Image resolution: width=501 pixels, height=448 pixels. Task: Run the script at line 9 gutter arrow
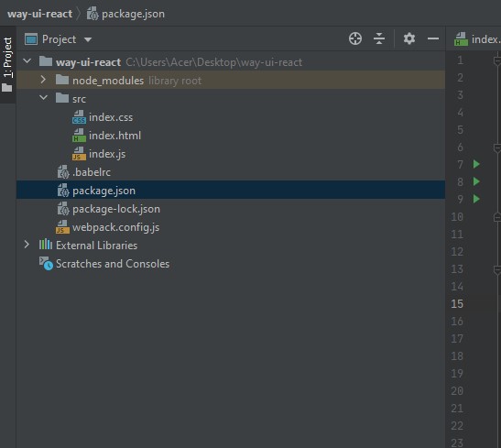click(476, 199)
